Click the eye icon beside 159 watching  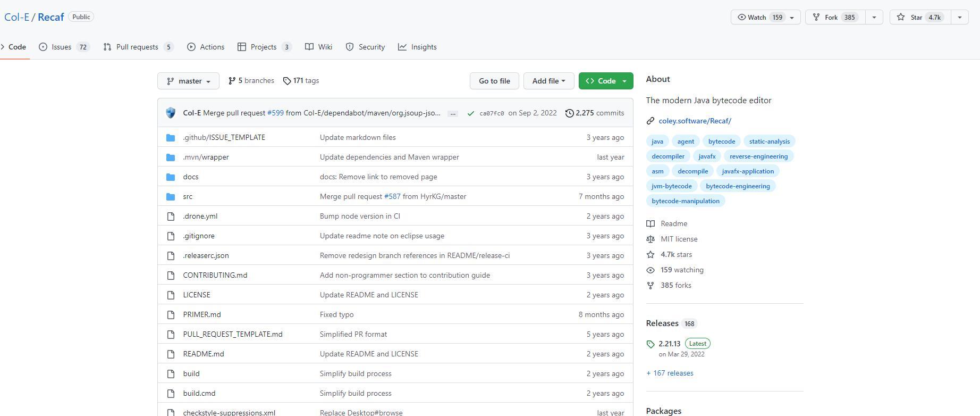650,270
